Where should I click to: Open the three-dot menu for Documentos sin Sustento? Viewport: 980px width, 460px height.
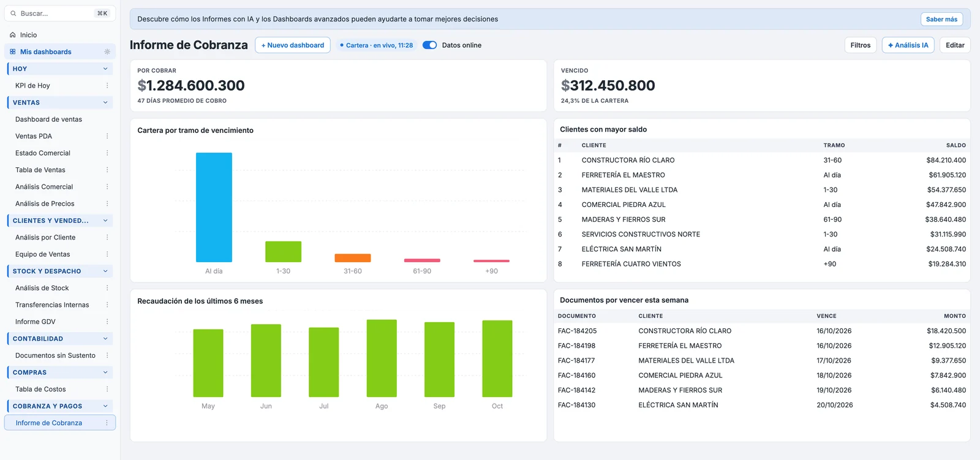[x=107, y=355]
